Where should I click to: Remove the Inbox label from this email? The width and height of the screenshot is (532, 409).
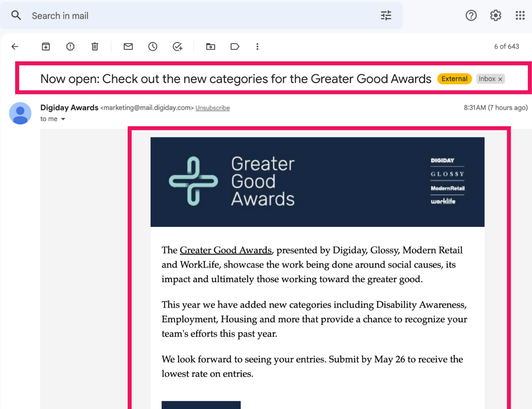500,79
